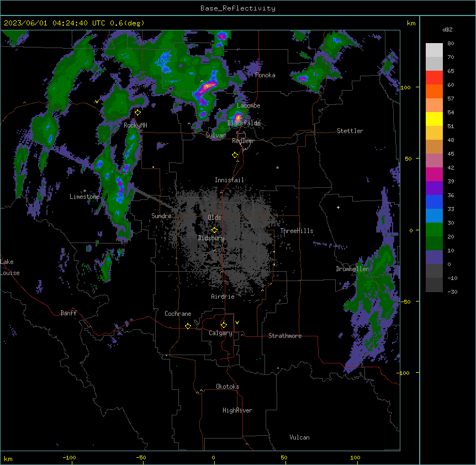Pick the purple swatch between 36 and 39 dBZ
The width and height of the screenshot is (476, 465).
point(434,188)
